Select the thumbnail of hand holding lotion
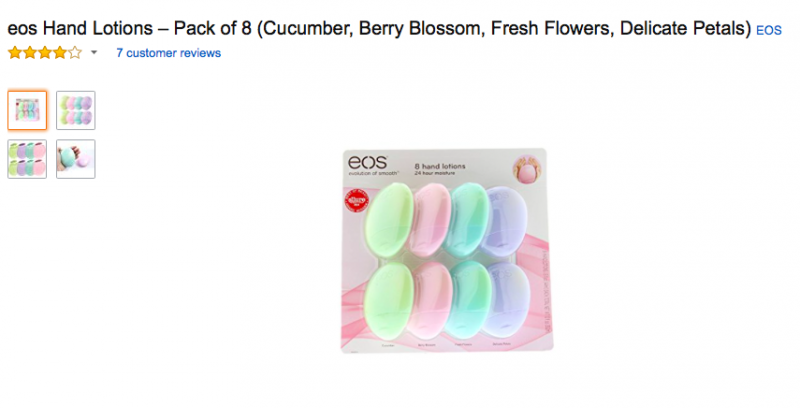 click(76, 159)
